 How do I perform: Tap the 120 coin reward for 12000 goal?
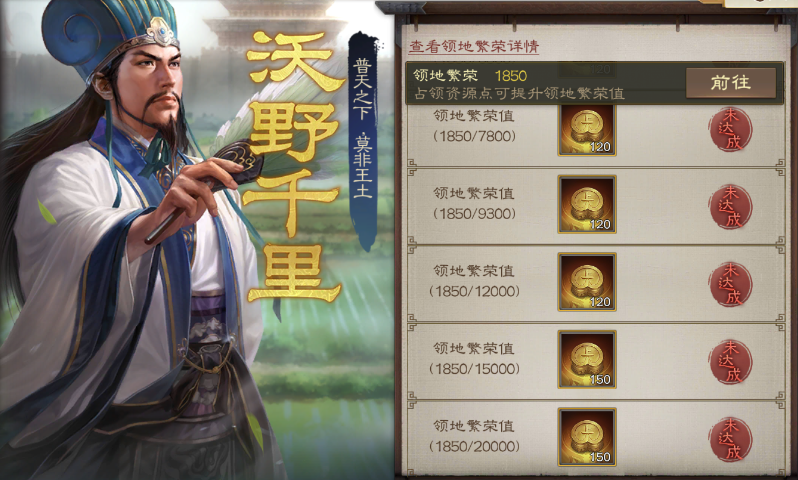pyautogui.click(x=587, y=281)
